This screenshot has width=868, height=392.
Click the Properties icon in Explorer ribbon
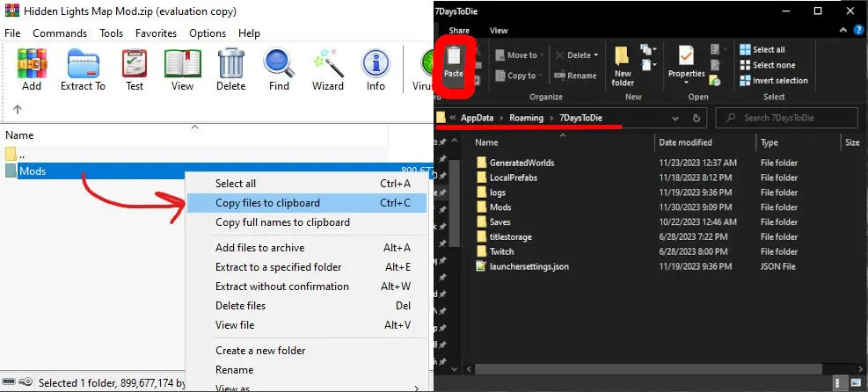(x=686, y=55)
